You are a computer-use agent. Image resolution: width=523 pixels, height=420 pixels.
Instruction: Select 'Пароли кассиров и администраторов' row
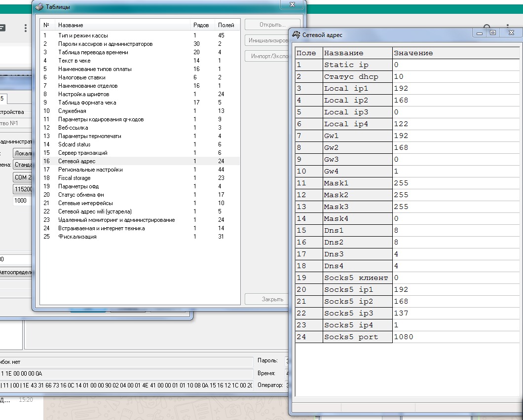pyautogui.click(x=140, y=44)
